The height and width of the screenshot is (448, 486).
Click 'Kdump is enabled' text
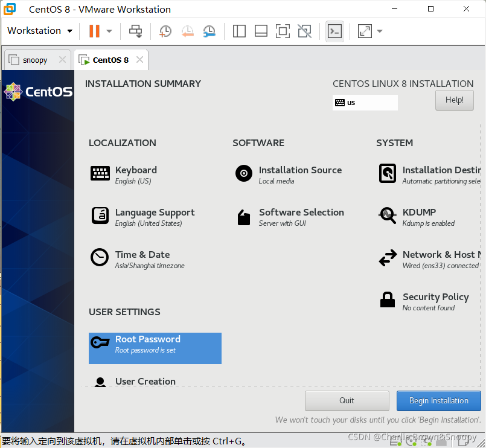click(429, 223)
